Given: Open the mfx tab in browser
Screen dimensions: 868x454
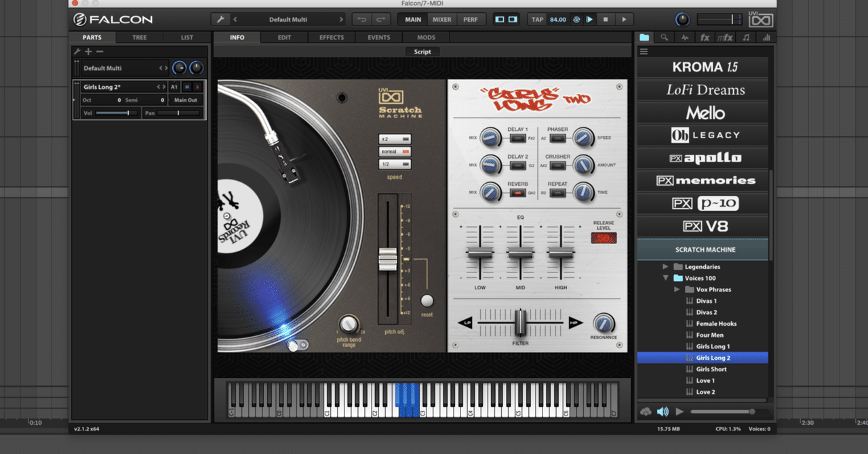Looking at the screenshot, I should tap(726, 37).
